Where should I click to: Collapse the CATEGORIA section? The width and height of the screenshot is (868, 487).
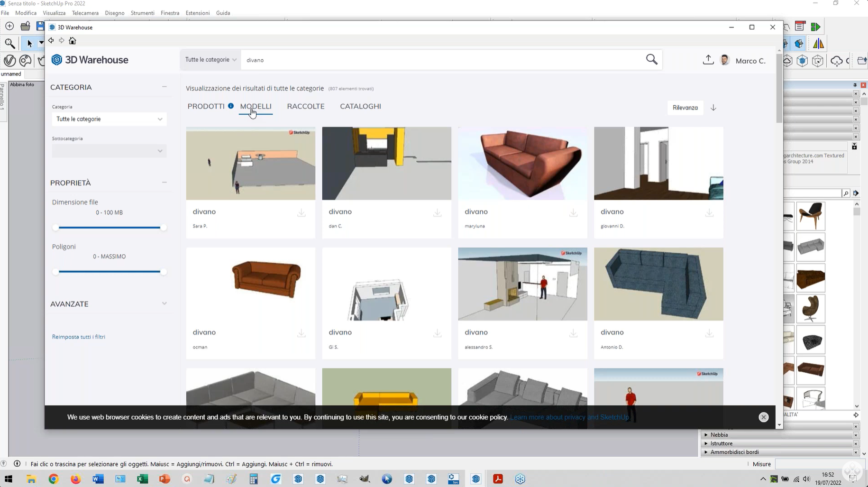[164, 87]
